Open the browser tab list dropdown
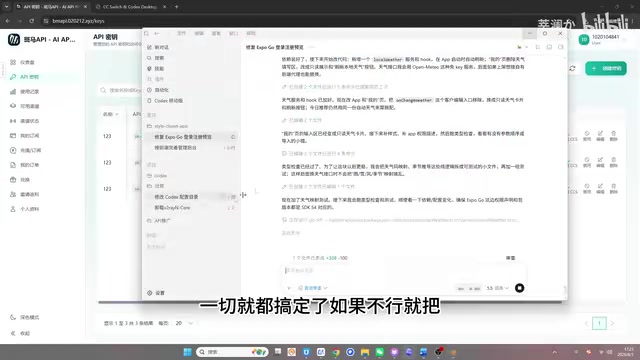Image resolution: width=640 pixels, height=360 pixels. pyautogui.click(x=7, y=7)
